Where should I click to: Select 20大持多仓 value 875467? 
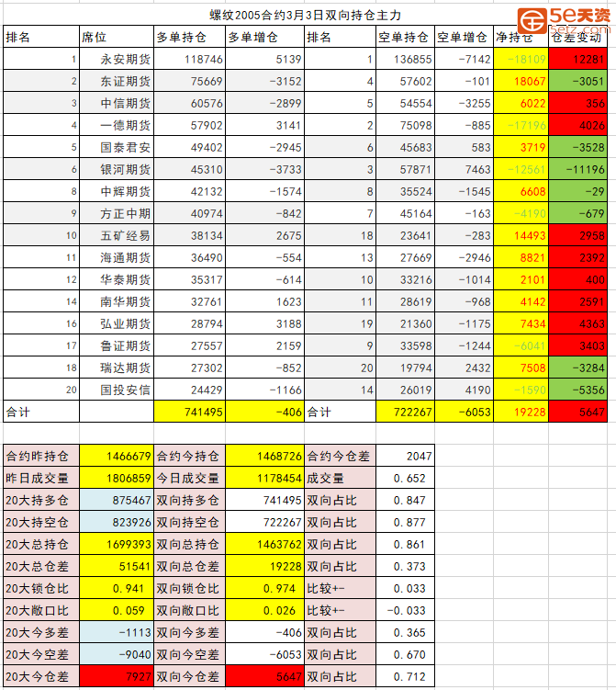coord(117,500)
